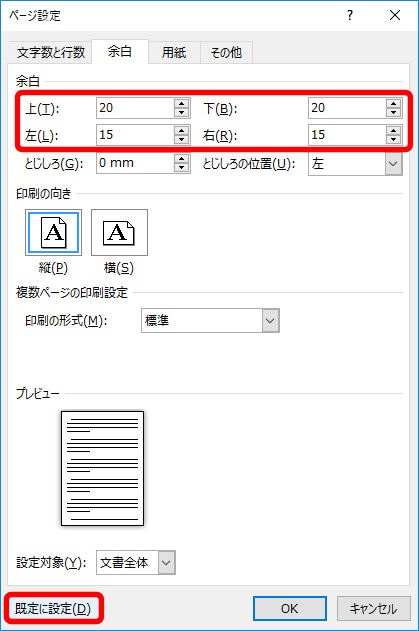Click the page preview thumbnail

(102, 468)
